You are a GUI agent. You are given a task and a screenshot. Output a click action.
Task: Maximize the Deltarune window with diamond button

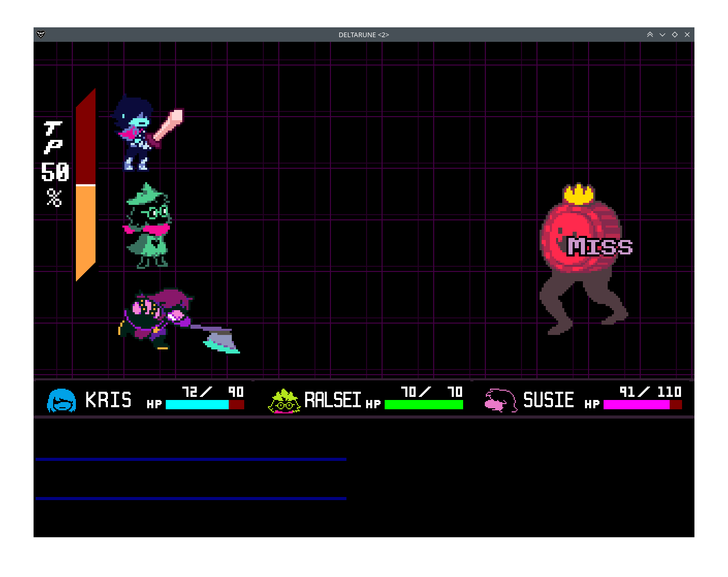tap(675, 35)
